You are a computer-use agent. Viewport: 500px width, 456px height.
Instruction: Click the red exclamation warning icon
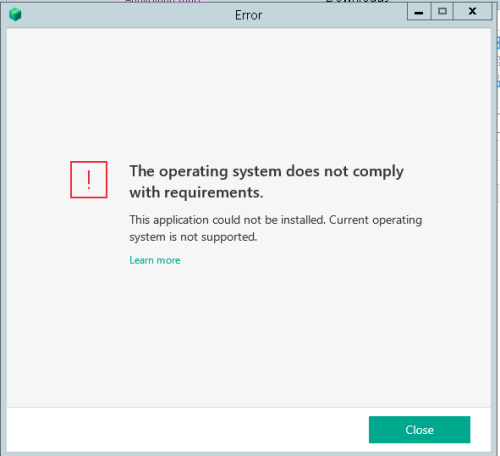click(x=89, y=180)
